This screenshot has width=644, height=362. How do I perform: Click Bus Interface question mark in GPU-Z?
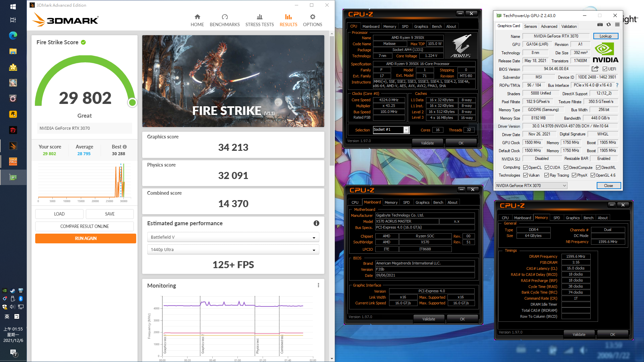[617, 85]
